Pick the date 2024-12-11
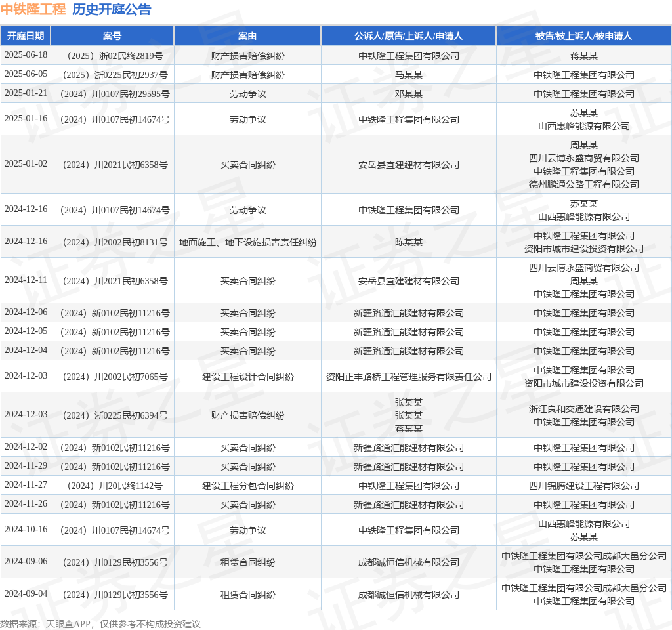 click(x=26, y=280)
